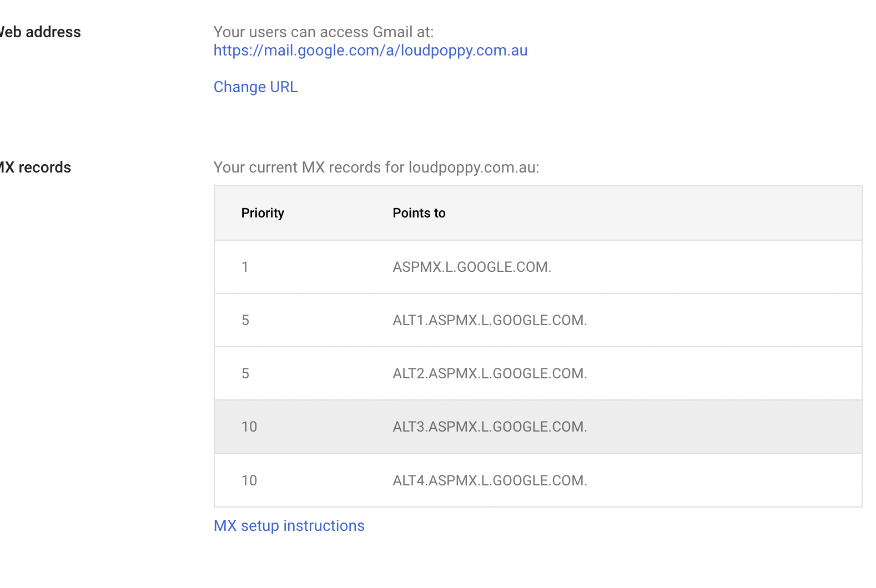Select the ALT4.ASPMX.L.GOOGLE.COM. server entry
The height and width of the screenshot is (588, 876).
coord(490,480)
